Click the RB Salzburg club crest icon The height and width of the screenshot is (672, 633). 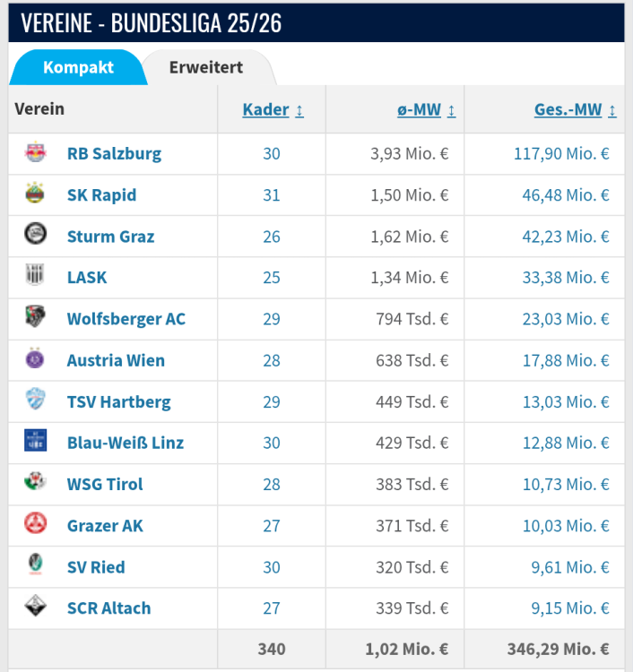tap(35, 153)
